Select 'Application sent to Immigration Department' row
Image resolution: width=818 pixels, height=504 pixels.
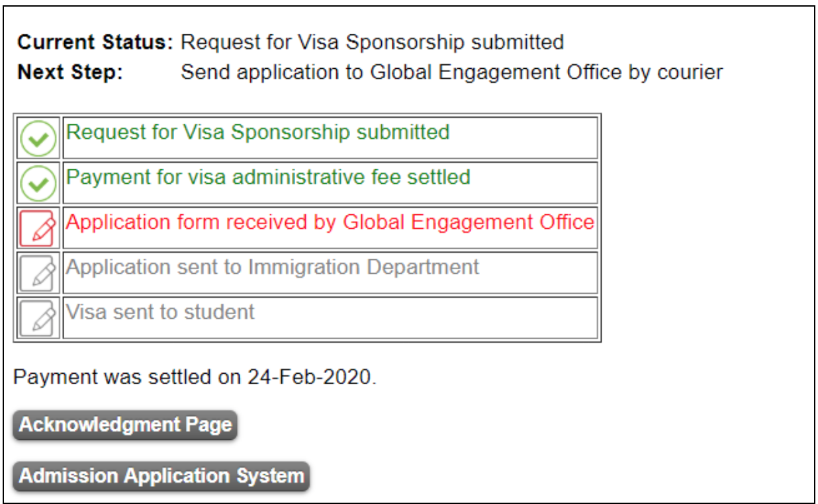point(273,267)
